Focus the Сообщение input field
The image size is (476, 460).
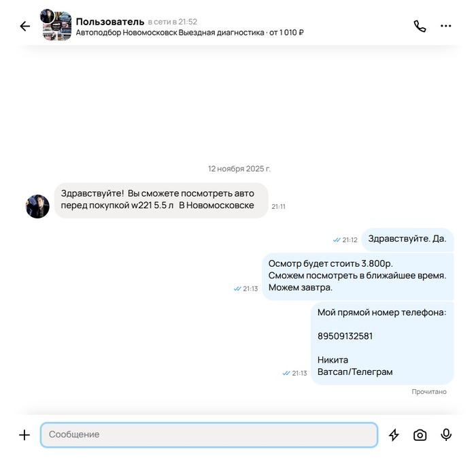pos(209,434)
